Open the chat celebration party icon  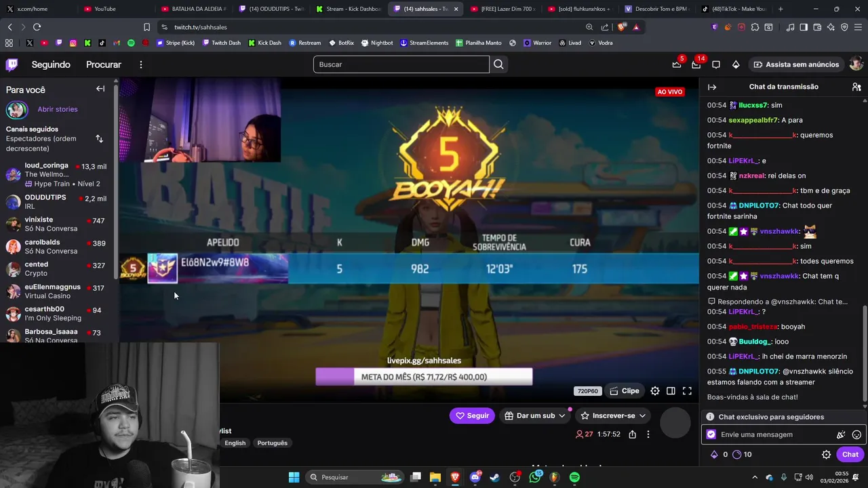click(x=841, y=435)
